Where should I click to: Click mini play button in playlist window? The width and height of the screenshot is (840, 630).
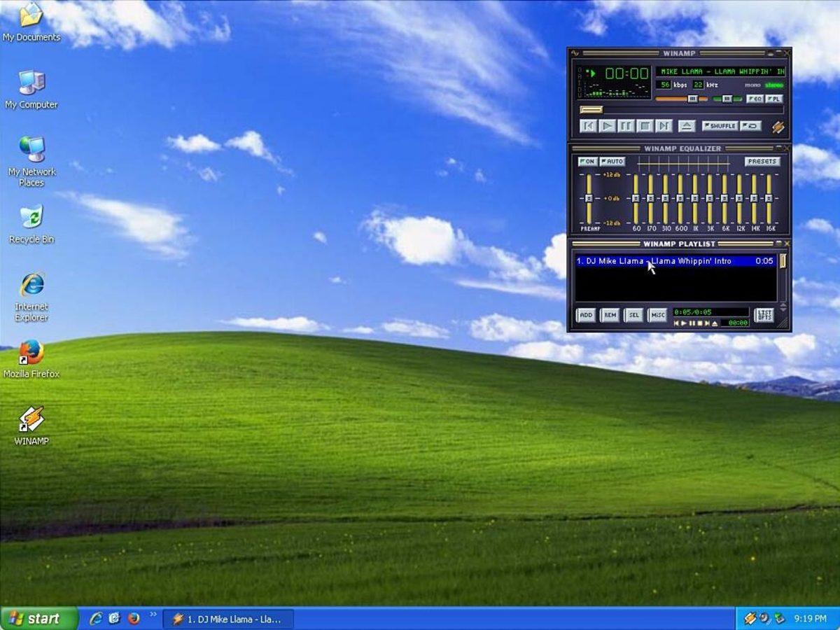(x=684, y=323)
